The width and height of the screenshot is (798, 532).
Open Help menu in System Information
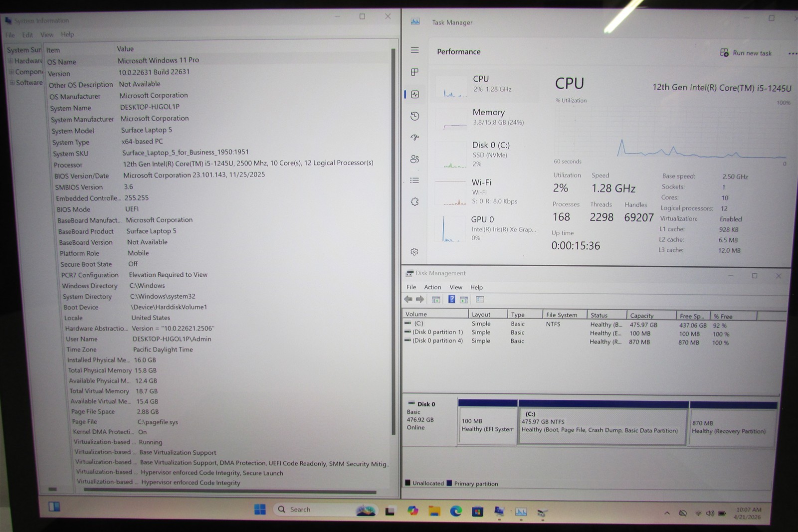tap(67, 34)
